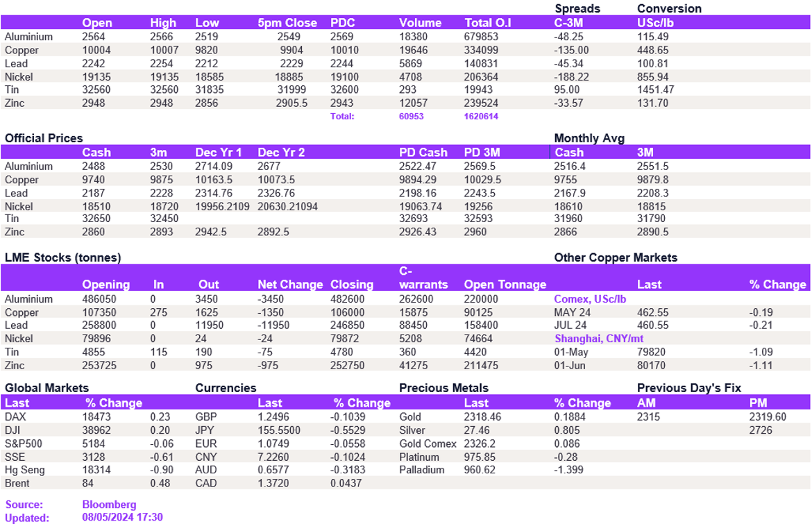Select Tin stocks Out value 190
The height and width of the screenshot is (524, 812).
pos(203,352)
